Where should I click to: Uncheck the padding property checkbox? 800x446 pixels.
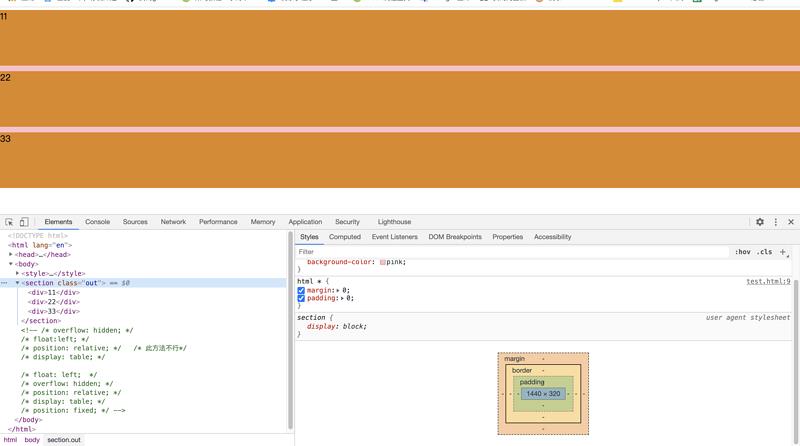click(x=301, y=298)
